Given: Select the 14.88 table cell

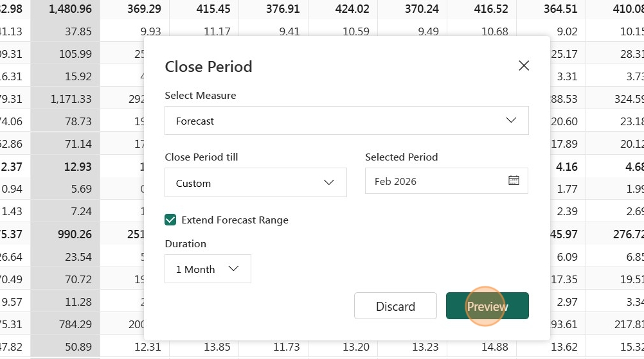Looking at the screenshot, I should coord(482,347).
